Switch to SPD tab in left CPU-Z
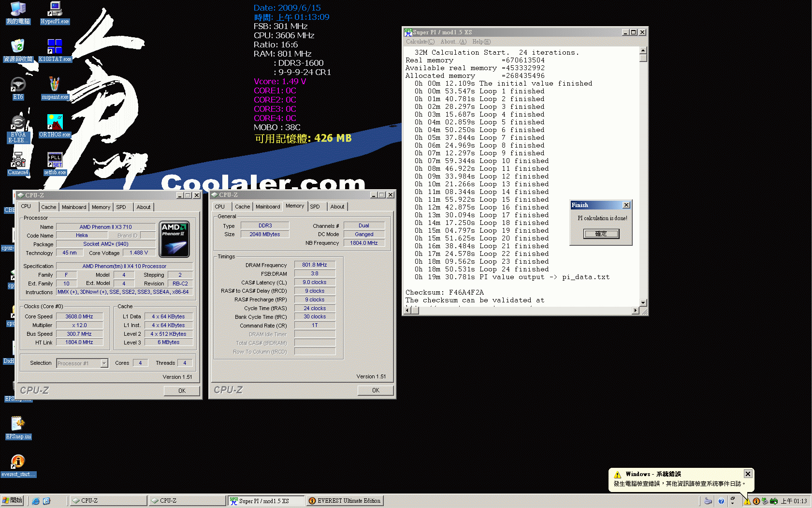The height and width of the screenshot is (508, 812). coord(121,207)
